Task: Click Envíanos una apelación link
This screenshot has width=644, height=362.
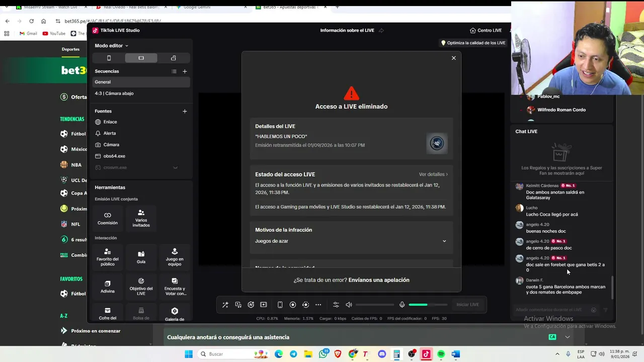Action: click(x=379, y=280)
